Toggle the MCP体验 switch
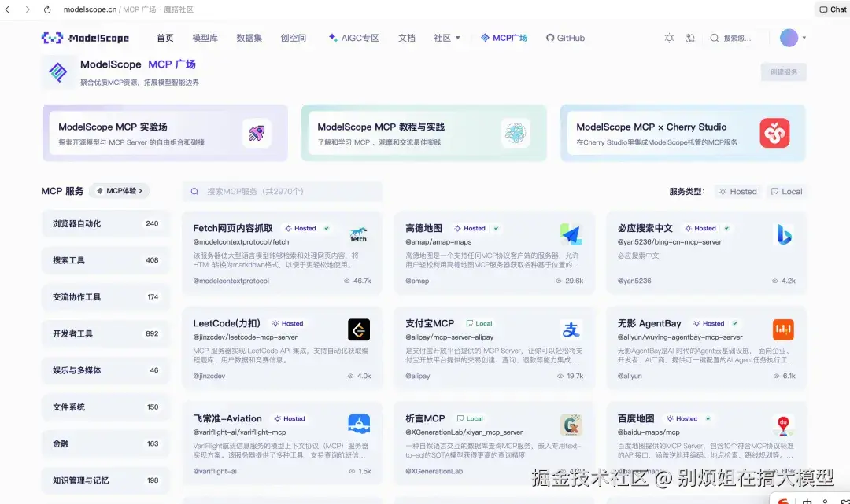850x504 pixels. click(x=119, y=190)
